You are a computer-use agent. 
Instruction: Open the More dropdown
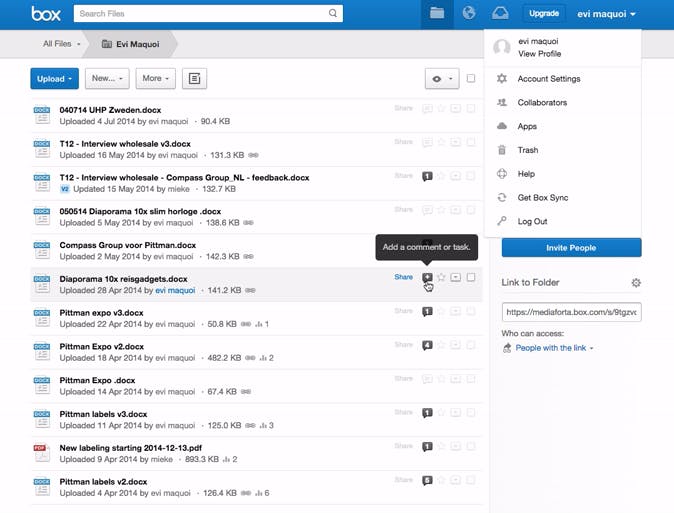click(x=156, y=78)
